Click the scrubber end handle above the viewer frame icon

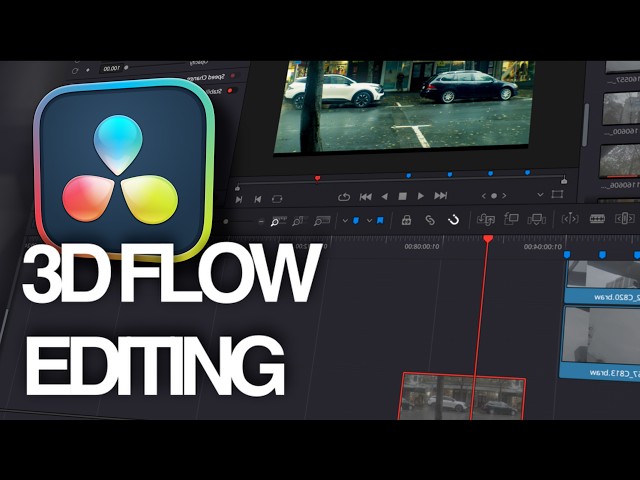[564, 180]
